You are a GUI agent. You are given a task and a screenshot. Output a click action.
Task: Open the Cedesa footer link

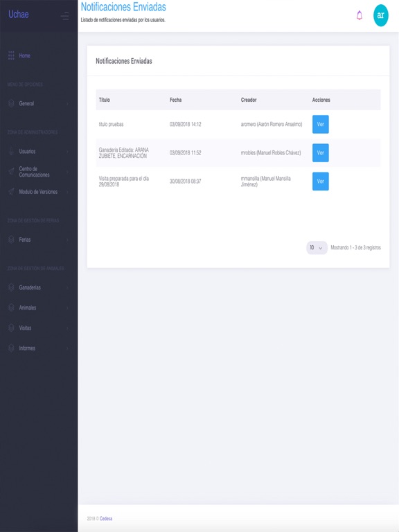click(x=106, y=518)
